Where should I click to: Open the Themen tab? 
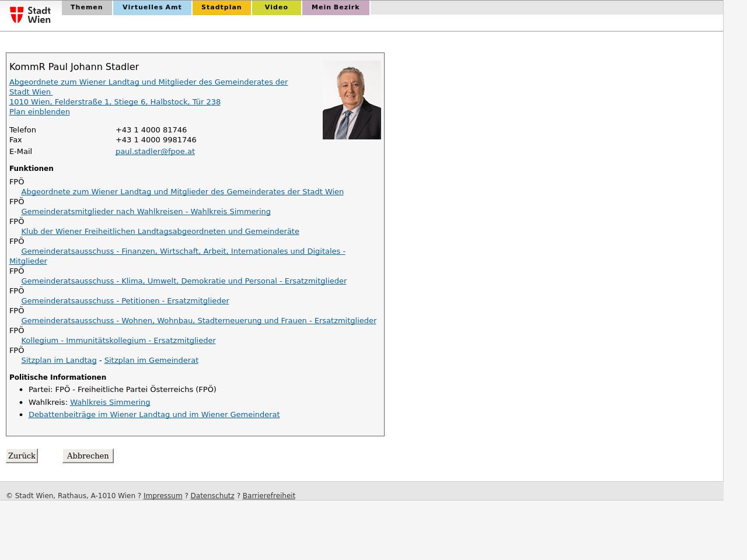coord(86,8)
